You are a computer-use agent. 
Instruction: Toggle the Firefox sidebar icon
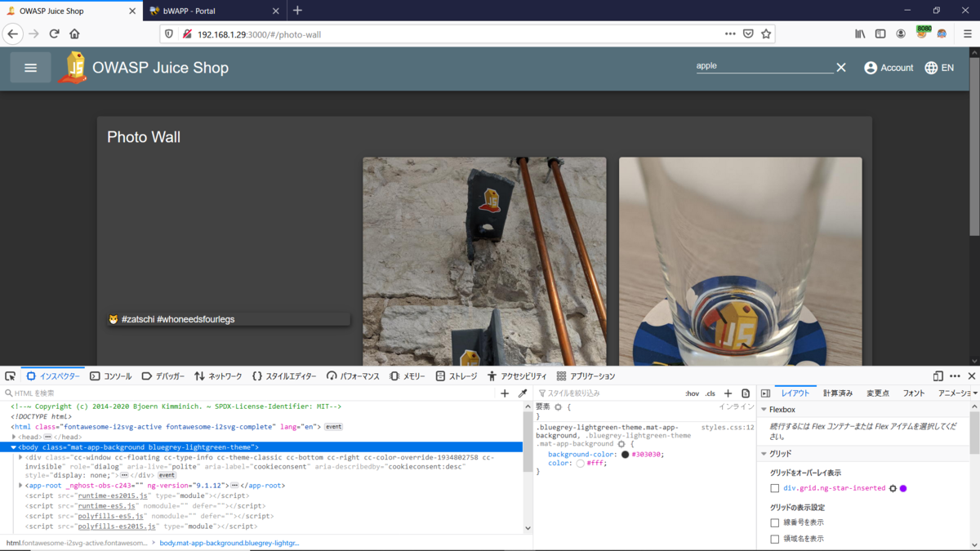click(x=880, y=34)
